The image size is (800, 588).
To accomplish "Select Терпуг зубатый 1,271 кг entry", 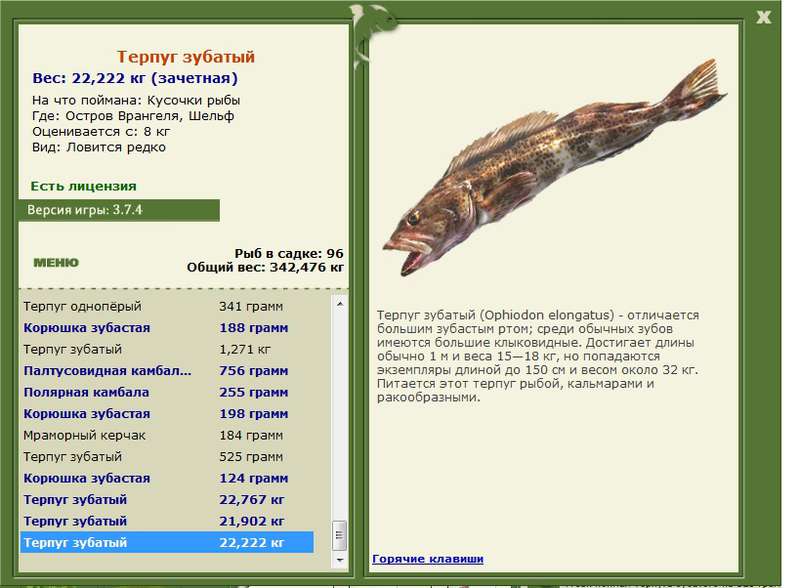I will tap(167, 349).
